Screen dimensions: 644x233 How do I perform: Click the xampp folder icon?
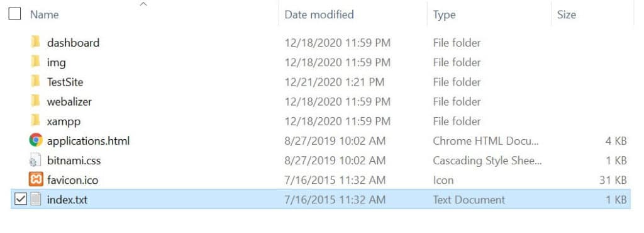tap(36, 121)
